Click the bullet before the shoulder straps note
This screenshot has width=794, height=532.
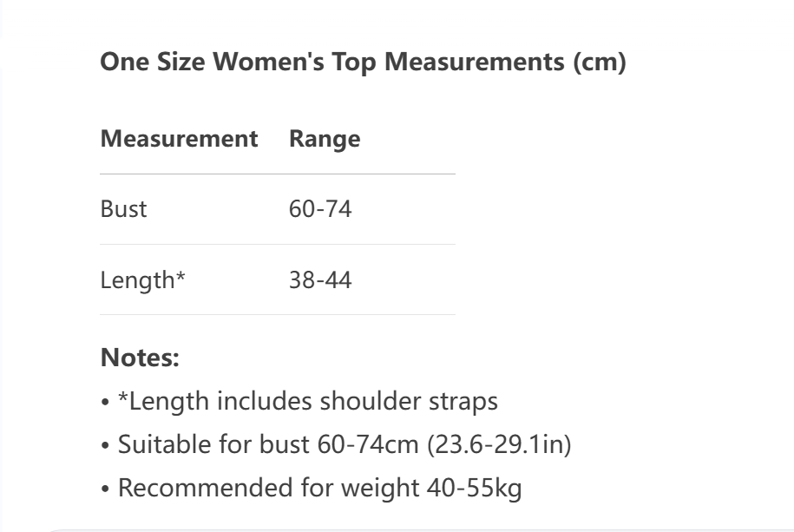click(x=105, y=403)
